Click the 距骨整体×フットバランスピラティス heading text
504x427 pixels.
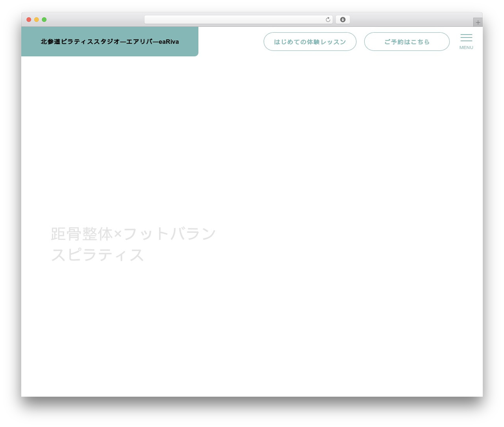133,244
